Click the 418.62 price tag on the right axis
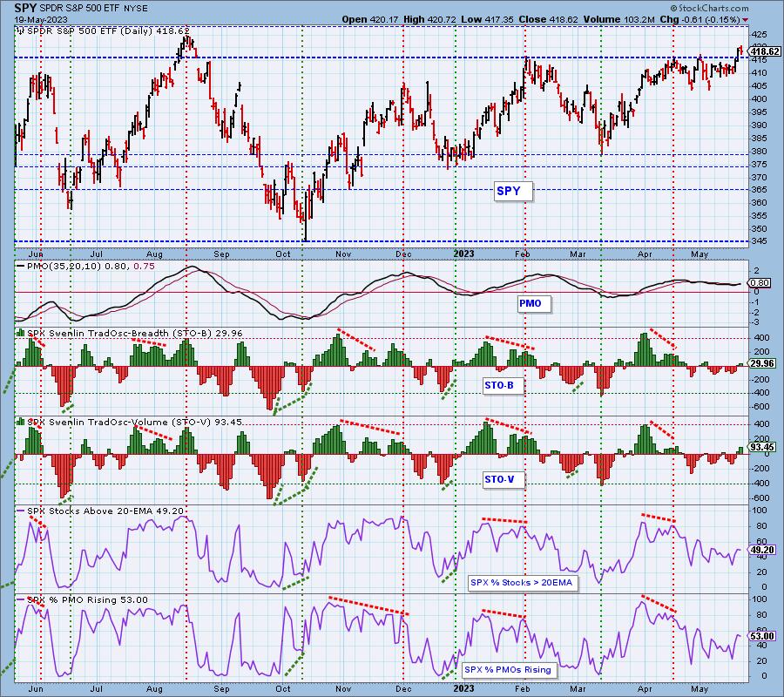Image resolution: width=784 pixels, height=697 pixels. pyautogui.click(x=765, y=51)
